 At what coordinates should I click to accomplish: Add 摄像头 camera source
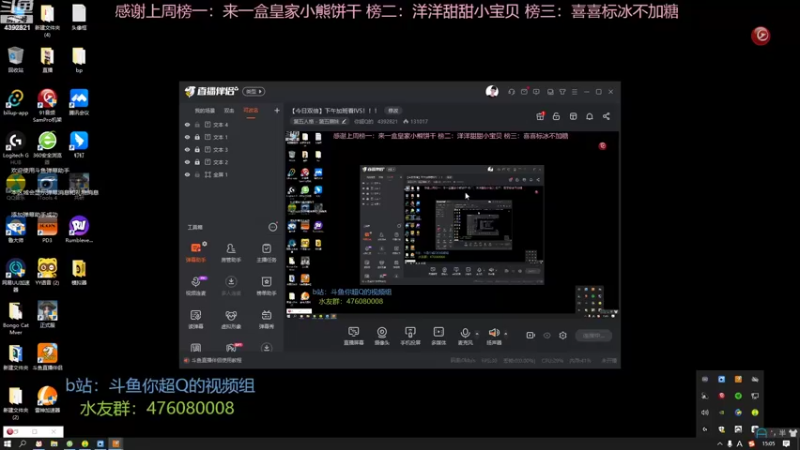[x=382, y=336]
